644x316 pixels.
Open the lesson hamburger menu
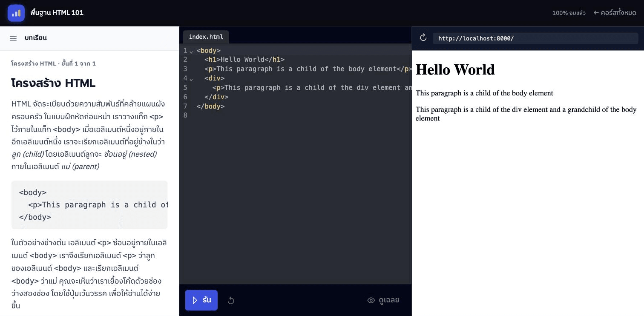coord(13,38)
